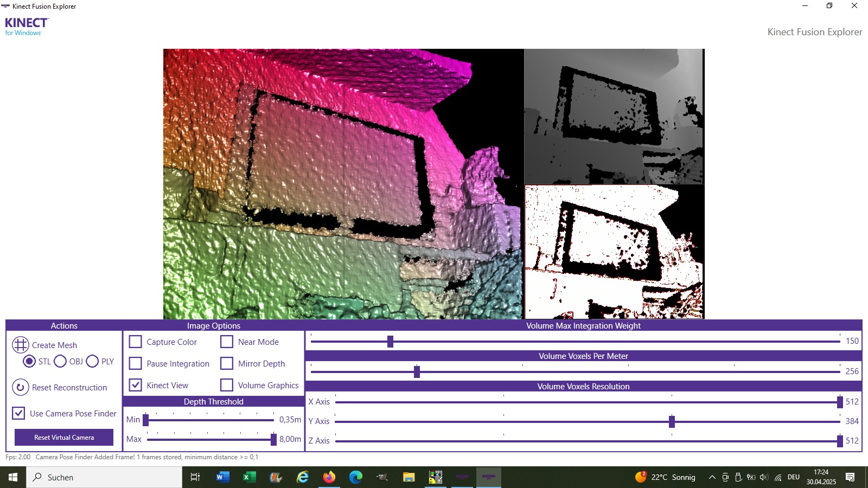
Task: Click the X Axis voxel resolution slider
Action: [588, 402]
